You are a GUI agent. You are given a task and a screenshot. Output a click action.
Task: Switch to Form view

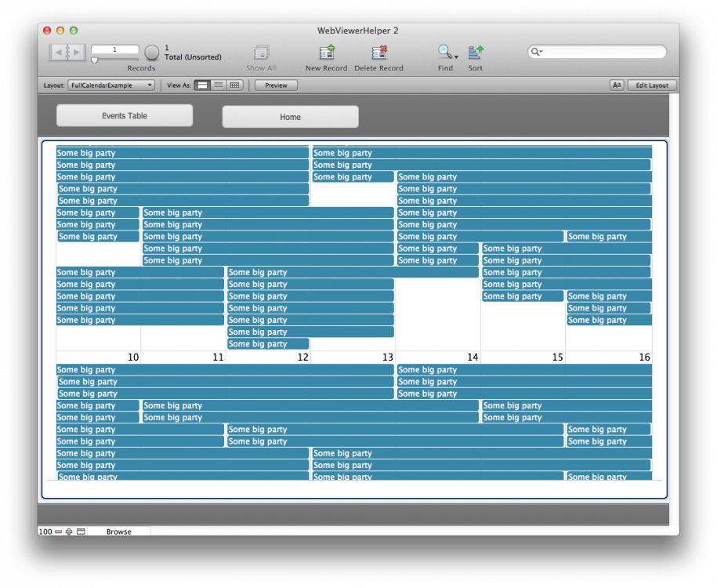[x=202, y=85]
